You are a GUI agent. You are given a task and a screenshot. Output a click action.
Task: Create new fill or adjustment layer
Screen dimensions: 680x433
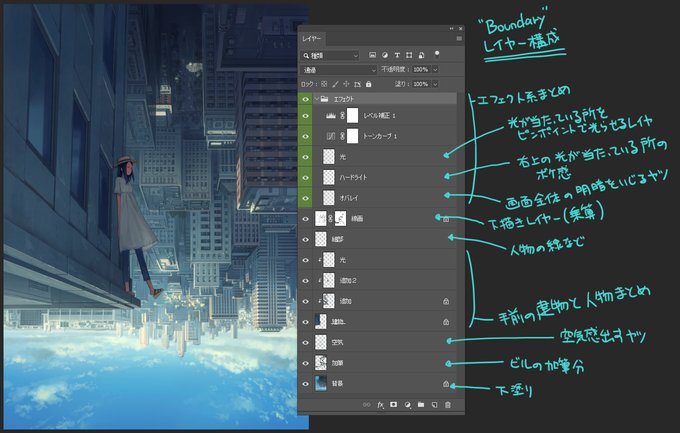tap(407, 405)
